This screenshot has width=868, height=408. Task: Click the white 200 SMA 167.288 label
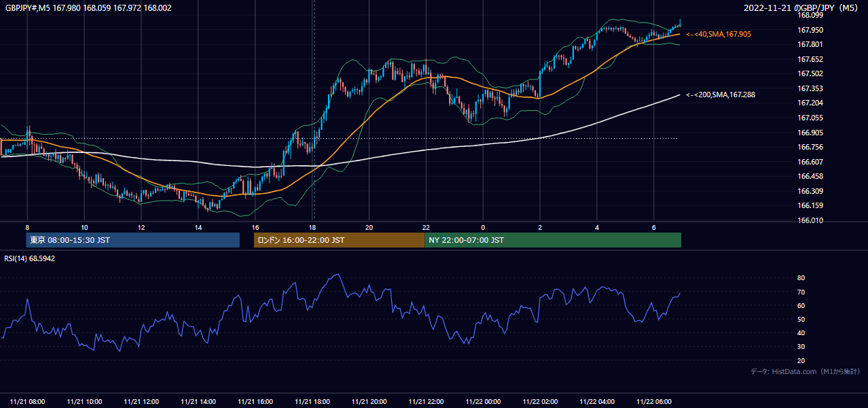[721, 95]
